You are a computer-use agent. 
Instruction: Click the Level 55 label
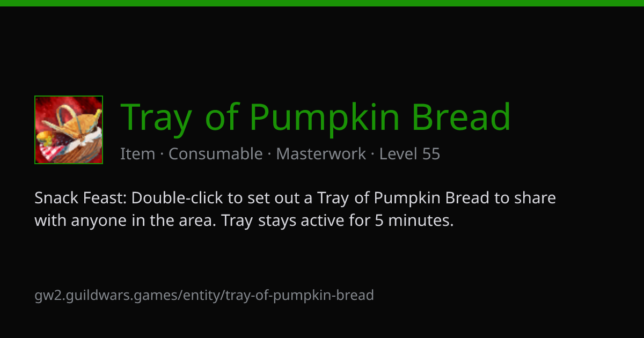pyautogui.click(x=409, y=154)
